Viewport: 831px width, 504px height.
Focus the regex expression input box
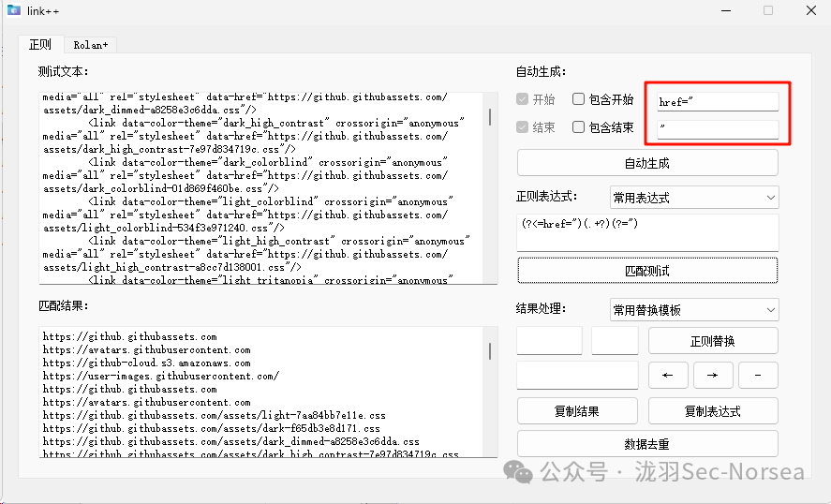[x=647, y=231]
